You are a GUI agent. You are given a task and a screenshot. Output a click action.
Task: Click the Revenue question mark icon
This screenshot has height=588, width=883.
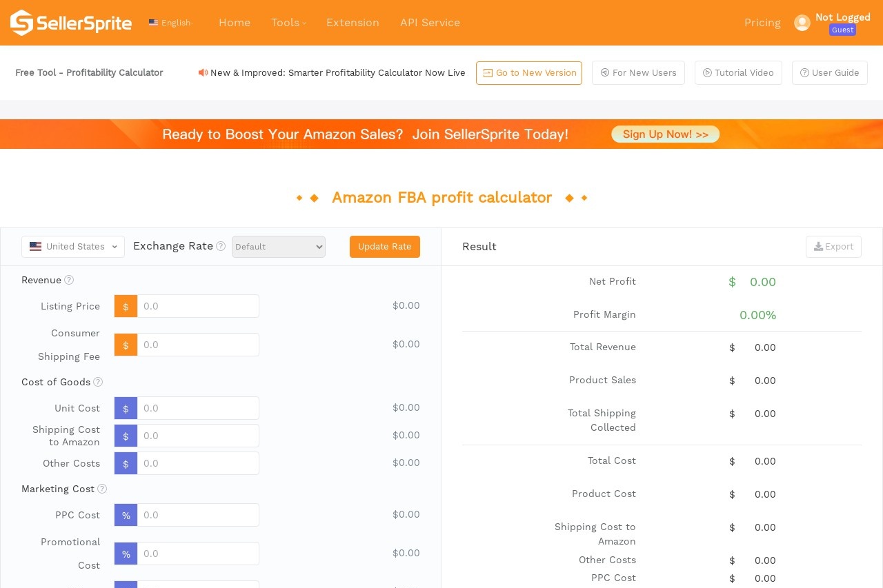(69, 280)
